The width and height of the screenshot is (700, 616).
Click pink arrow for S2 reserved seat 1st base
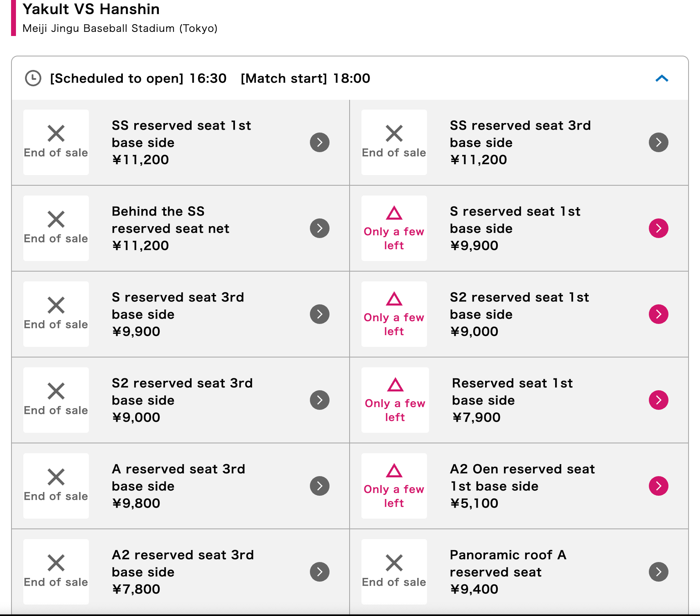tap(658, 314)
